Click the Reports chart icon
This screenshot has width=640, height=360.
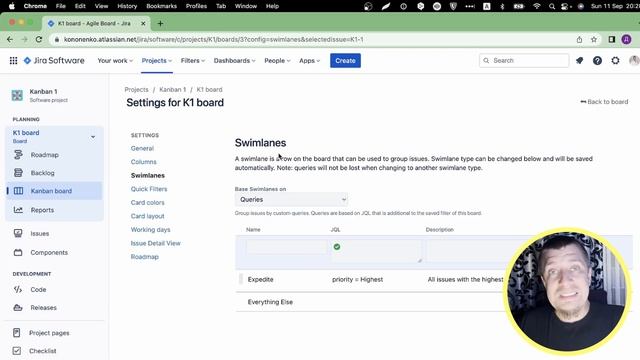18,210
